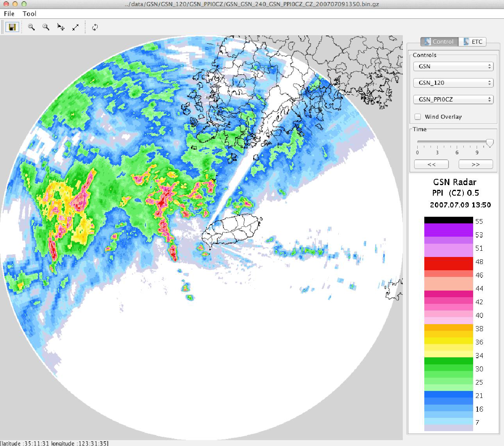Click the Wind Overlay label text
This screenshot has height=446, width=504.
(x=443, y=117)
